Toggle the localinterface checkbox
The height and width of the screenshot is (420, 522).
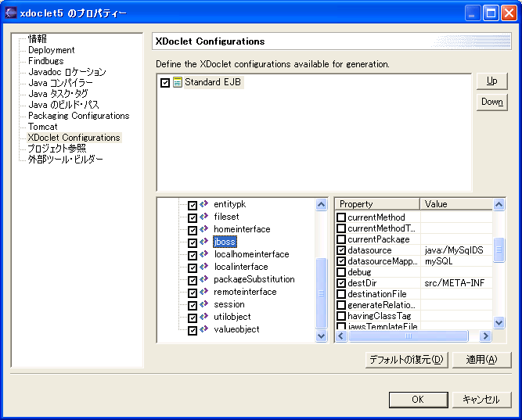point(193,268)
